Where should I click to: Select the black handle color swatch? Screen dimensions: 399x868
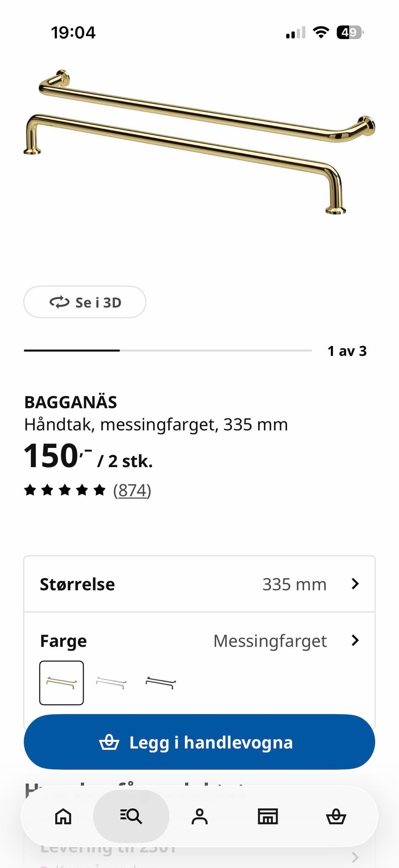(161, 683)
